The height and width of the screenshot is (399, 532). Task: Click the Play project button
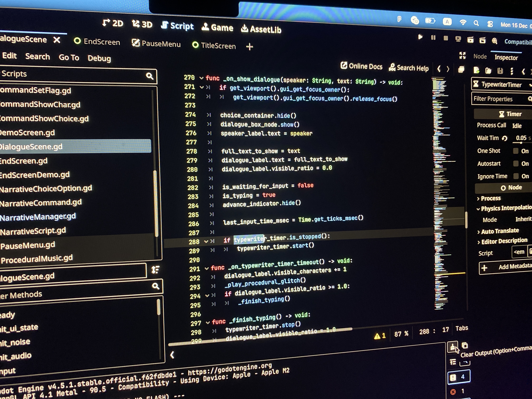(420, 37)
